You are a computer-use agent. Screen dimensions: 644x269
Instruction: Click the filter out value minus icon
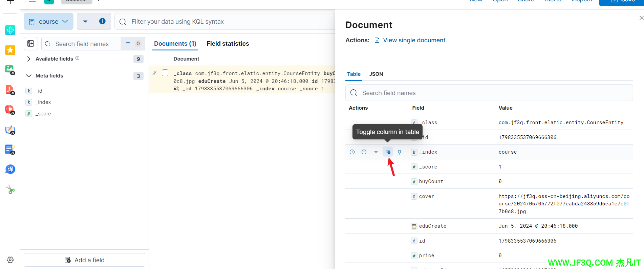364,152
